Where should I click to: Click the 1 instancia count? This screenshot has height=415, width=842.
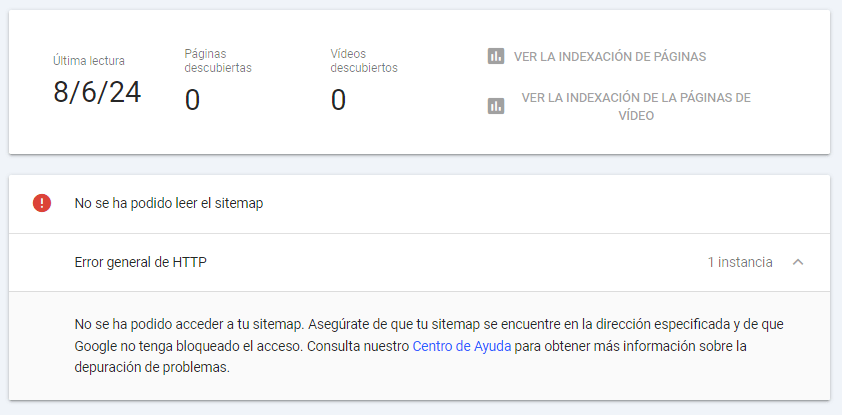(x=740, y=262)
